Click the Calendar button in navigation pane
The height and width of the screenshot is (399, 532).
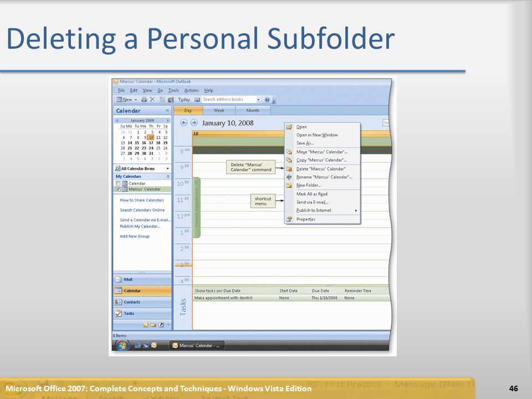(x=142, y=291)
